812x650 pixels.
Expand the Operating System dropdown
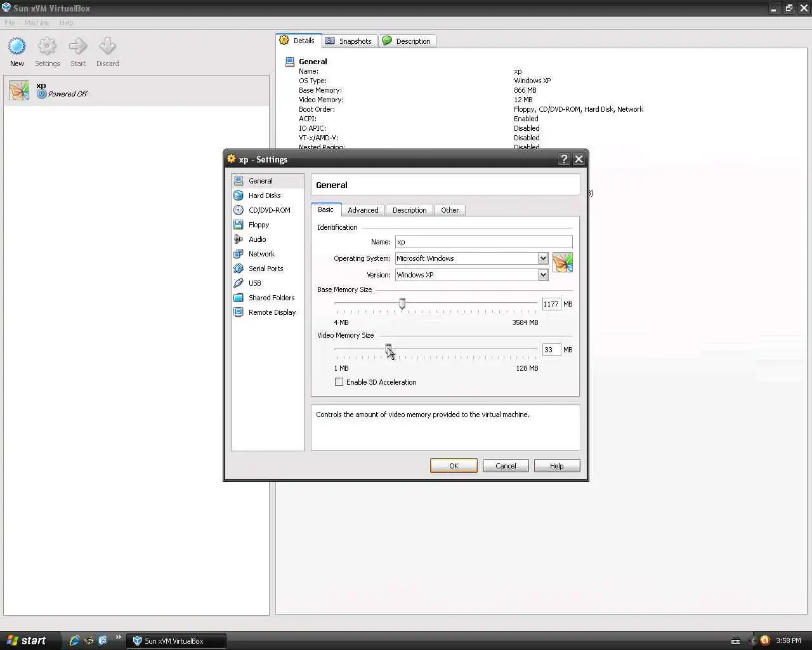(543, 258)
